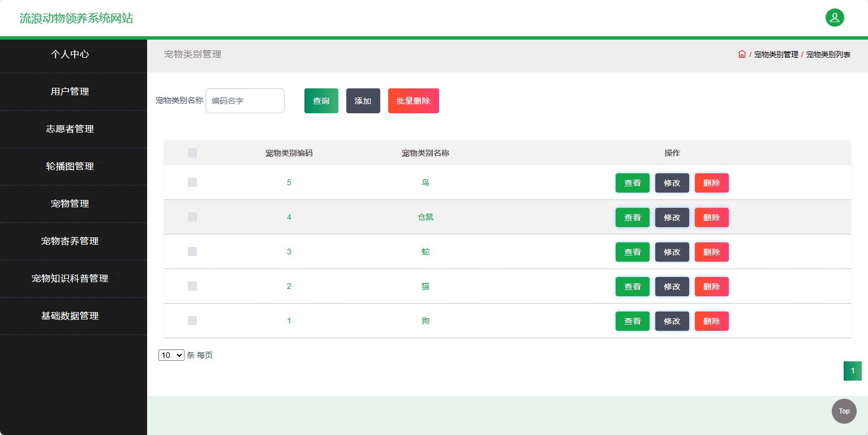View details of the 狗 category

click(x=633, y=321)
